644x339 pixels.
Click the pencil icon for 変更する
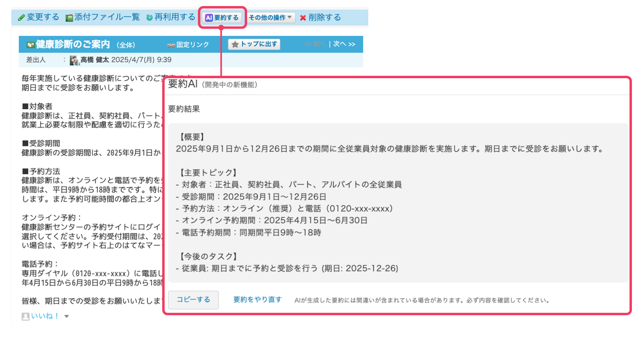(21, 18)
